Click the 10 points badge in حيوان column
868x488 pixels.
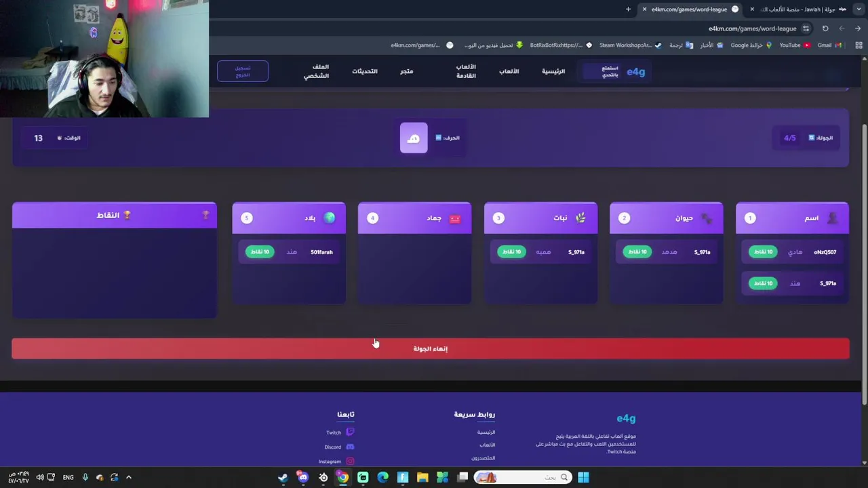click(637, 252)
